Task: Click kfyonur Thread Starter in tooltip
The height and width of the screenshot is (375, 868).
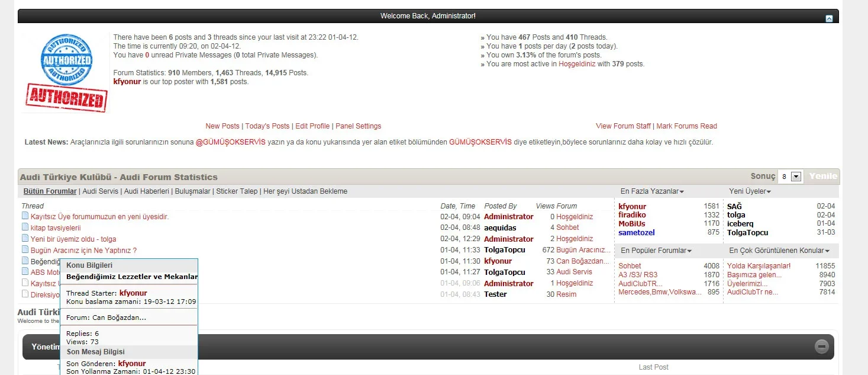Action: click(133, 293)
